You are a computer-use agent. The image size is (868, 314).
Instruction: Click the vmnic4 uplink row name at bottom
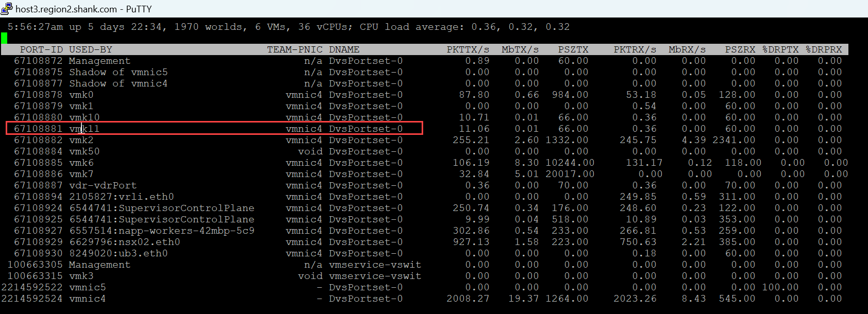tap(88, 299)
